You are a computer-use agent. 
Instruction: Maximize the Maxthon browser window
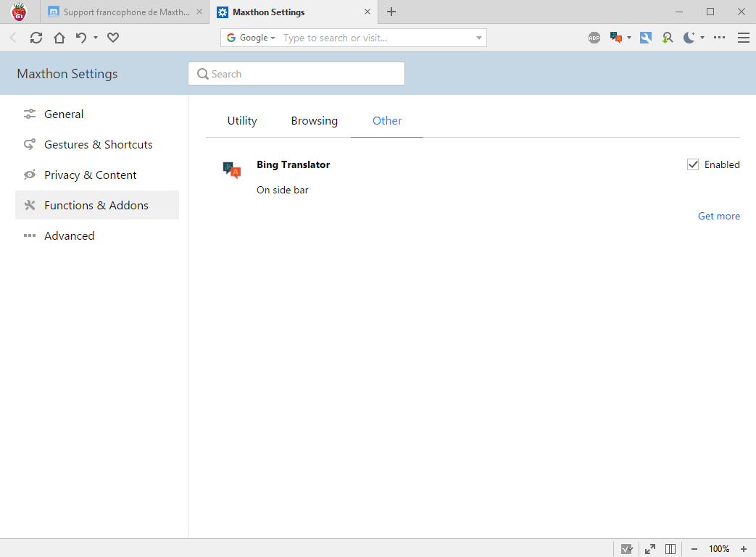(710, 12)
